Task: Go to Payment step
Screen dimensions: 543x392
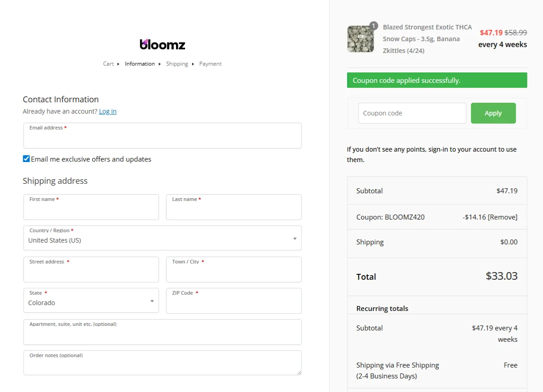Action: click(x=210, y=64)
